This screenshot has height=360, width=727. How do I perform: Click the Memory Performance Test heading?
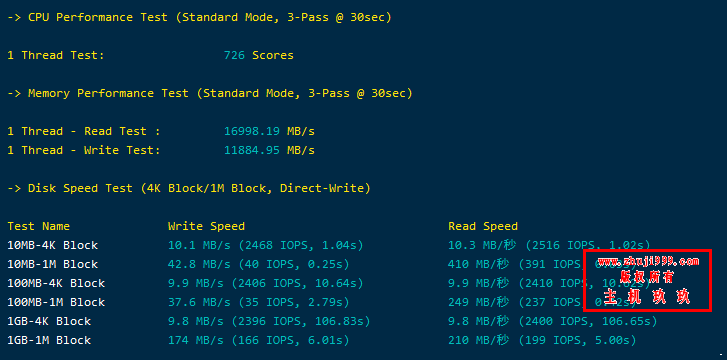(210, 93)
